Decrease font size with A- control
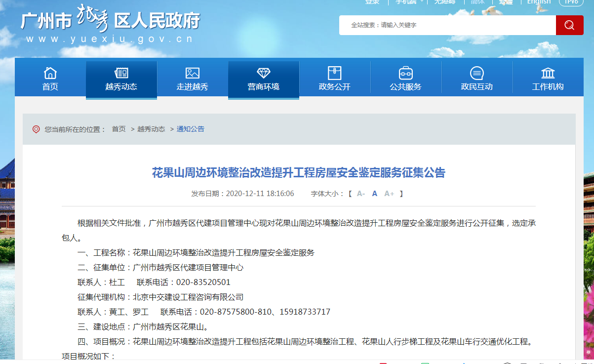Image resolution: width=594 pixels, height=364 pixels. click(361, 194)
